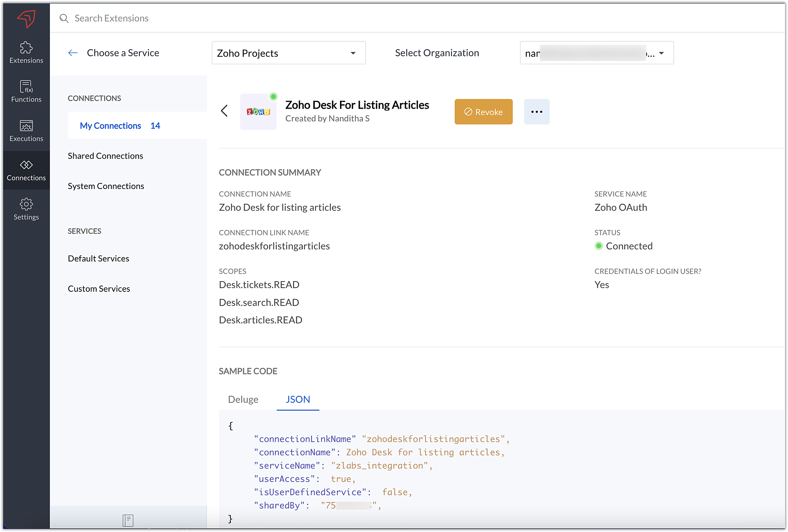Click the Search Extensions field

pyautogui.click(x=112, y=18)
